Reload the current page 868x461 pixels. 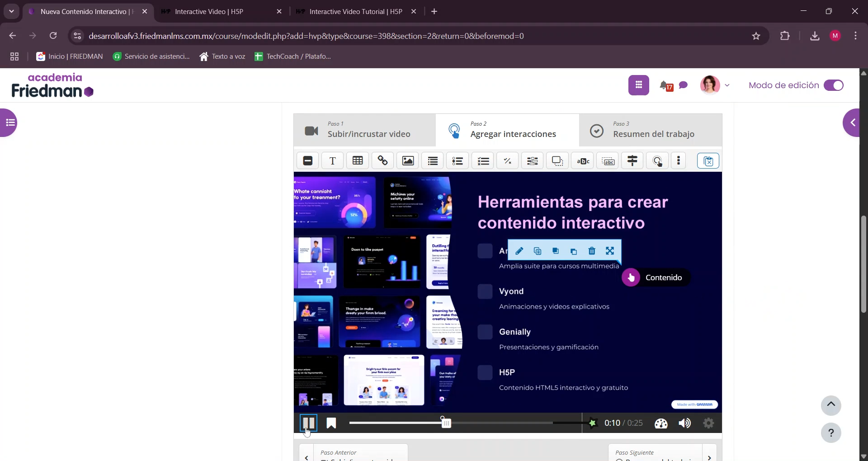click(x=53, y=36)
